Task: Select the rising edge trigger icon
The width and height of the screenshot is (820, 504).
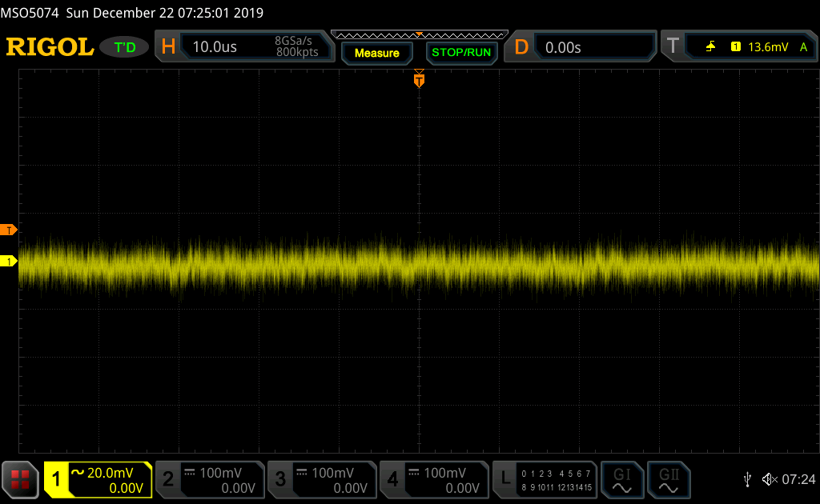Action: pyautogui.click(x=710, y=47)
